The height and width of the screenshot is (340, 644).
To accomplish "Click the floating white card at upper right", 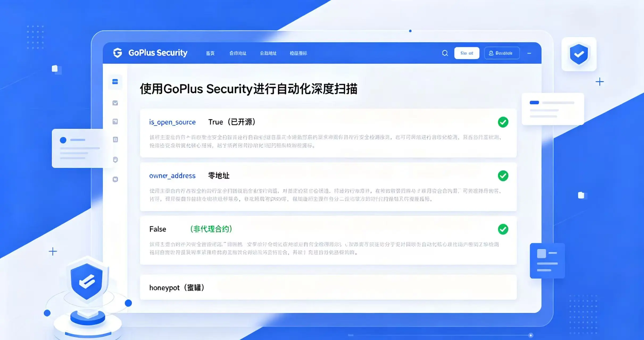I will click(553, 109).
